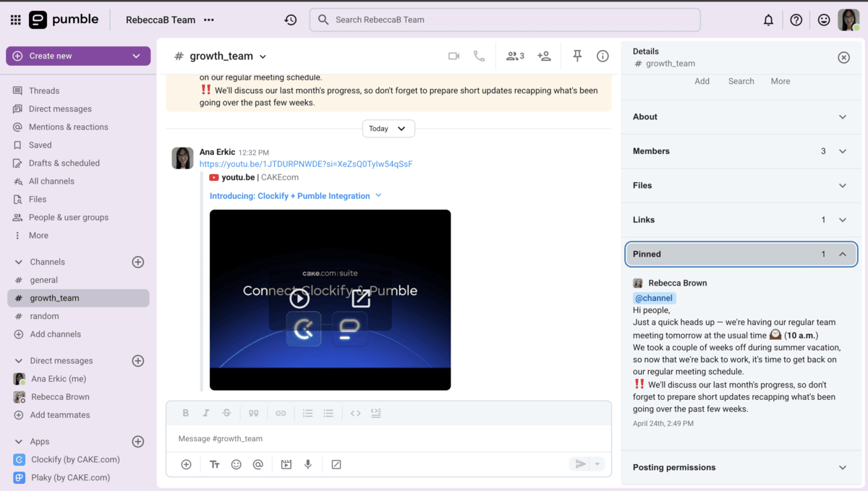Open the emoji picker in the message toolbar
This screenshot has height=491, width=868.
[x=236, y=464]
